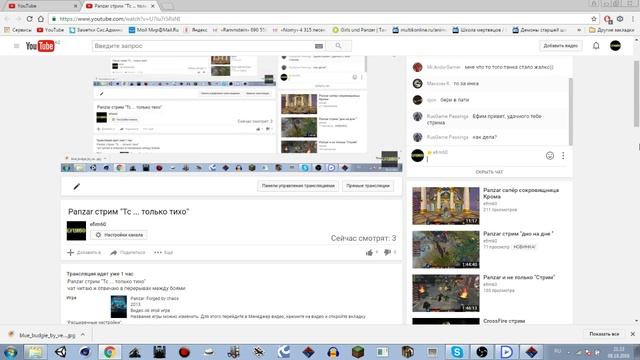Click the chat message 'как дела?'
The width and height of the screenshot is (640, 360).
click(484, 137)
